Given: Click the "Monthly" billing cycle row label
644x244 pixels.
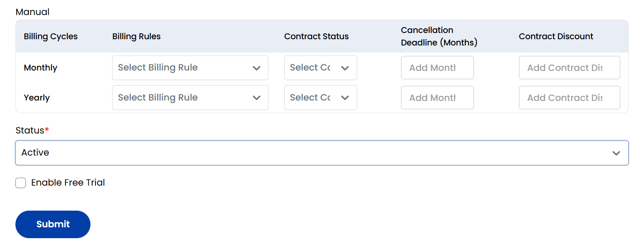Looking at the screenshot, I should click(x=40, y=68).
